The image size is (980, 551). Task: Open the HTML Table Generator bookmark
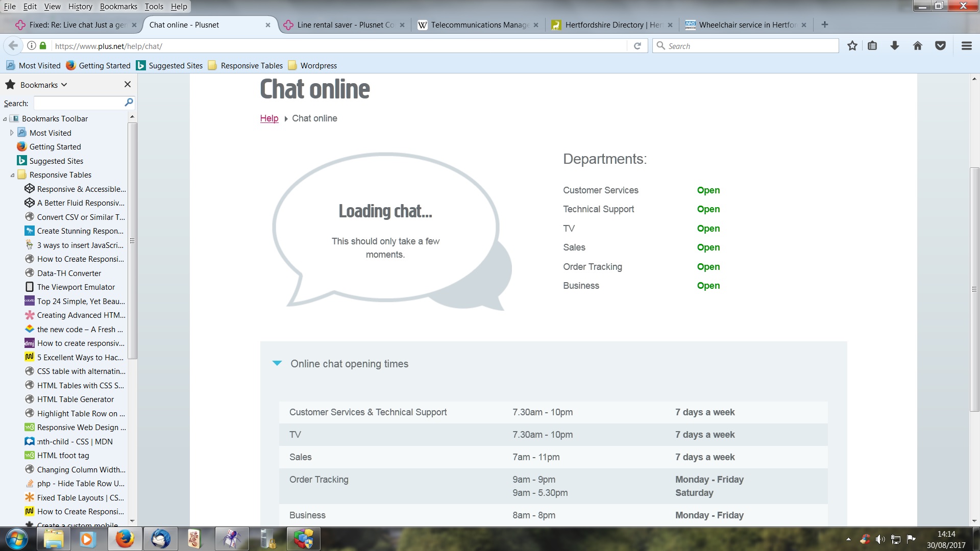(x=77, y=399)
